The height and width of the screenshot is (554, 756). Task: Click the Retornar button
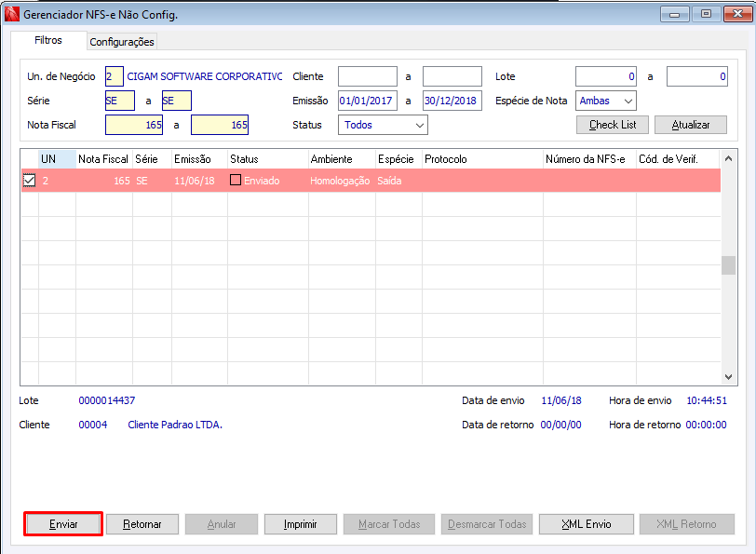tap(142, 524)
